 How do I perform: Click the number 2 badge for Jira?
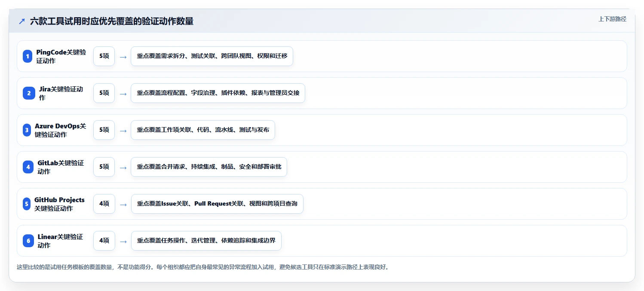coord(29,93)
